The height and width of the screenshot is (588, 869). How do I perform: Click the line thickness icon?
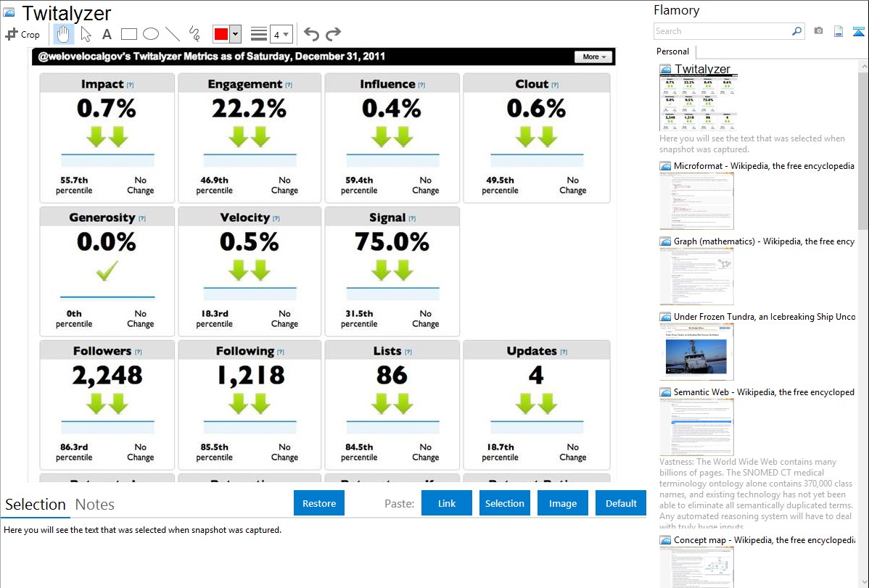(259, 34)
